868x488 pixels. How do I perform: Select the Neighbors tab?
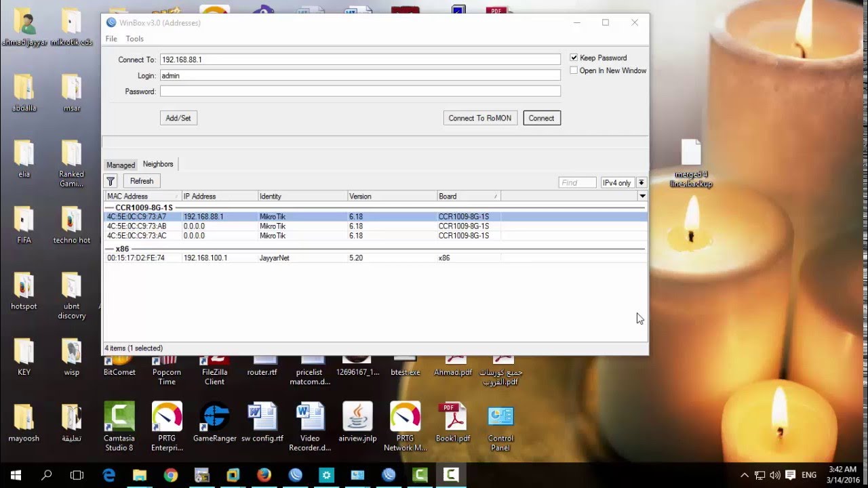(158, 164)
